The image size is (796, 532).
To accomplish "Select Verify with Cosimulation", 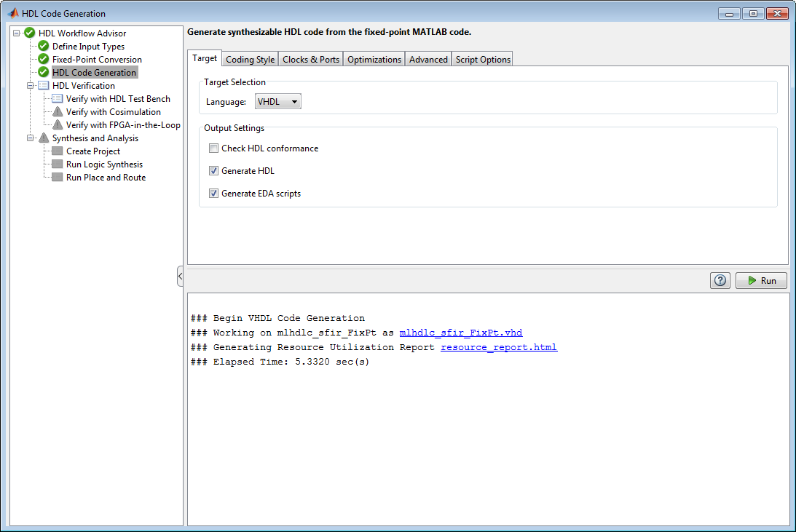I will tap(113, 112).
